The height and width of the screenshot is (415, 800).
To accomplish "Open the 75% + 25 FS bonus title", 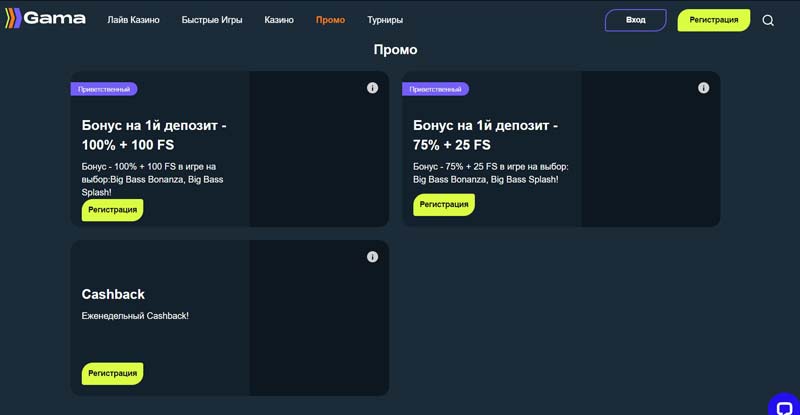I will tap(485, 135).
